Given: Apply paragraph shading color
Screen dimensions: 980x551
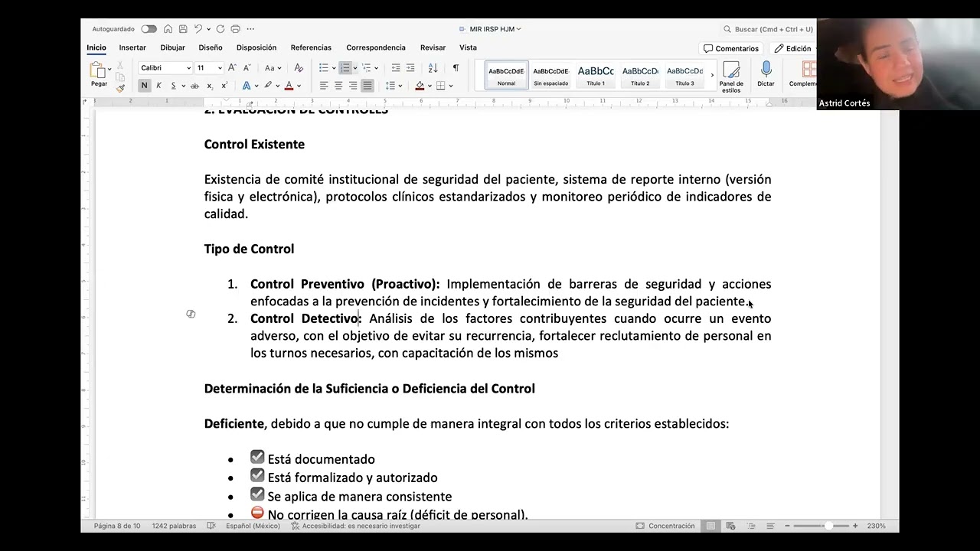Looking at the screenshot, I should pyautogui.click(x=420, y=86).
